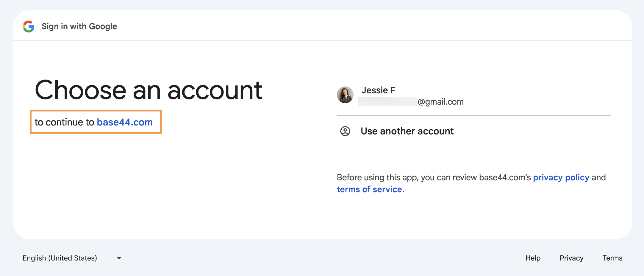644x276 pixels.
Task: Open the English (United States) language dropdown
Action: click(x=72, y=258)
